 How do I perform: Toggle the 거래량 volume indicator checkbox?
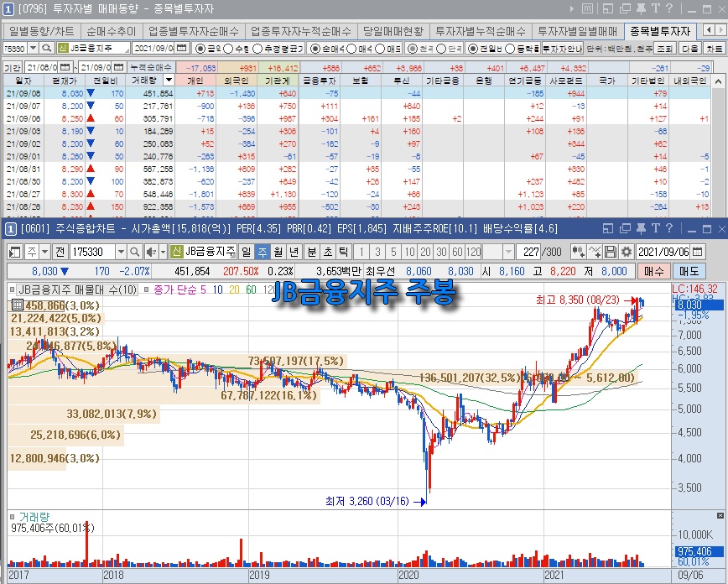12,517
